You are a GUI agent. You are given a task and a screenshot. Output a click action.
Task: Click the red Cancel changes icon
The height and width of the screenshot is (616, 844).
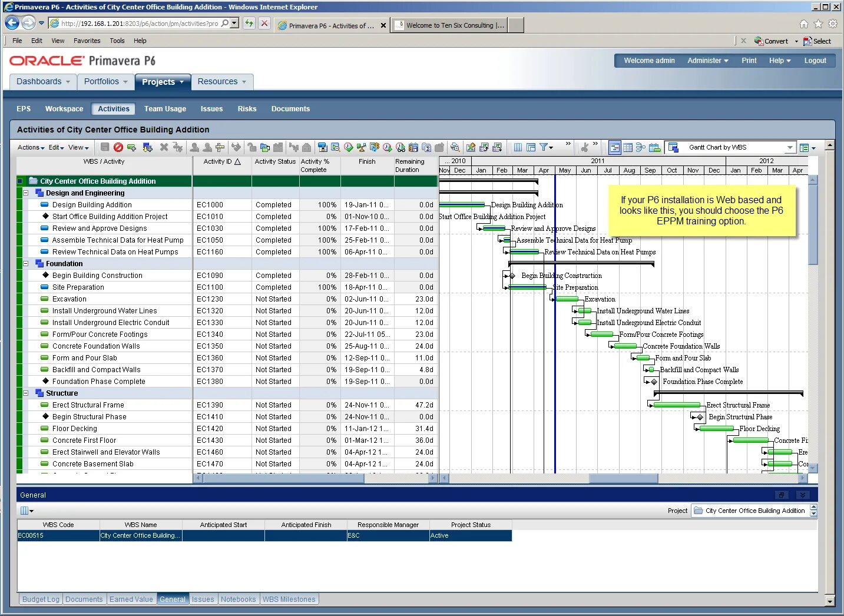click(x=118, y=147)
